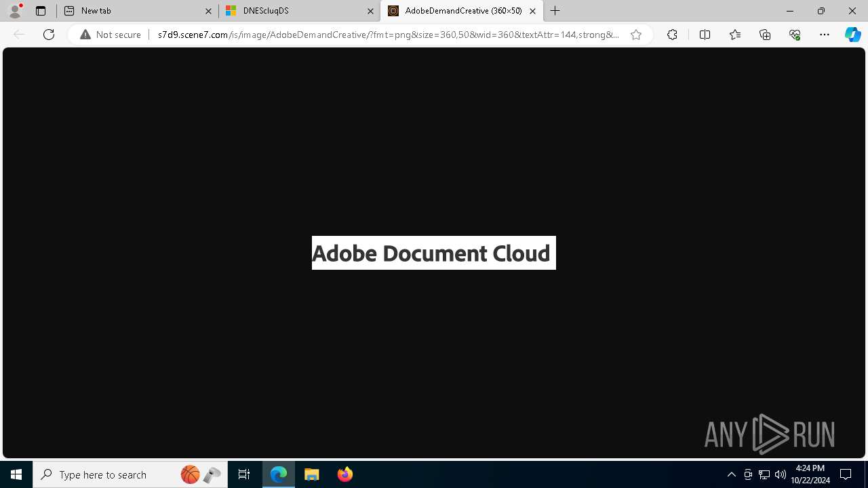
Task: Launch Firefox from the taskbar
Action: coord(345,474)
